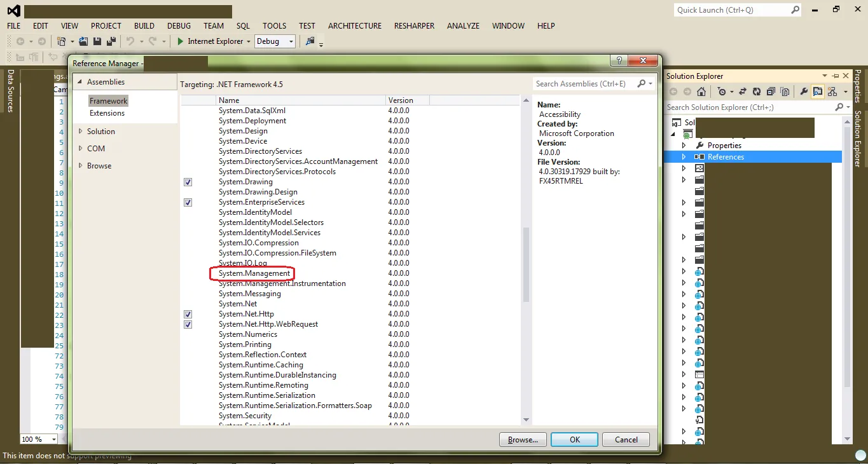Collapse the Assemblies section
The image size is (868, 464).
80,82
